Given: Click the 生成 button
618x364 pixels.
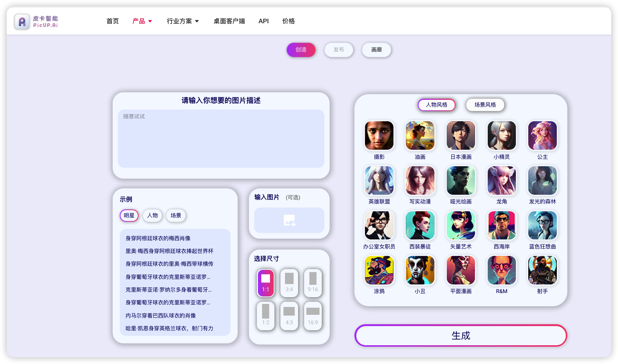Looking at the screenshot, I should 460,335.
